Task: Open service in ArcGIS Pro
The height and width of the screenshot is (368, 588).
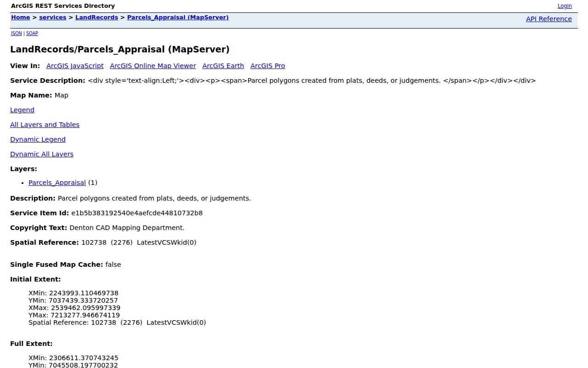Action: click(x=268, y=66)
